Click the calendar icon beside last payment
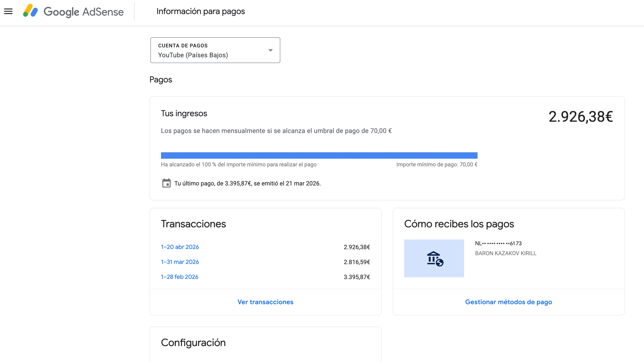The height and width of the screenshot is (362, 644). pyautogui.click(x=166, y=183)
